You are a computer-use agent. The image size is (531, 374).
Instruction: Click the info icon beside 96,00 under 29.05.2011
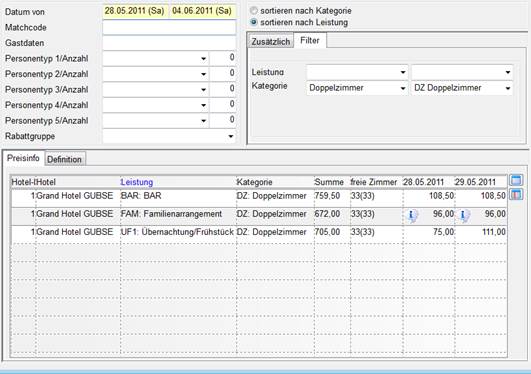pos(464,215)
